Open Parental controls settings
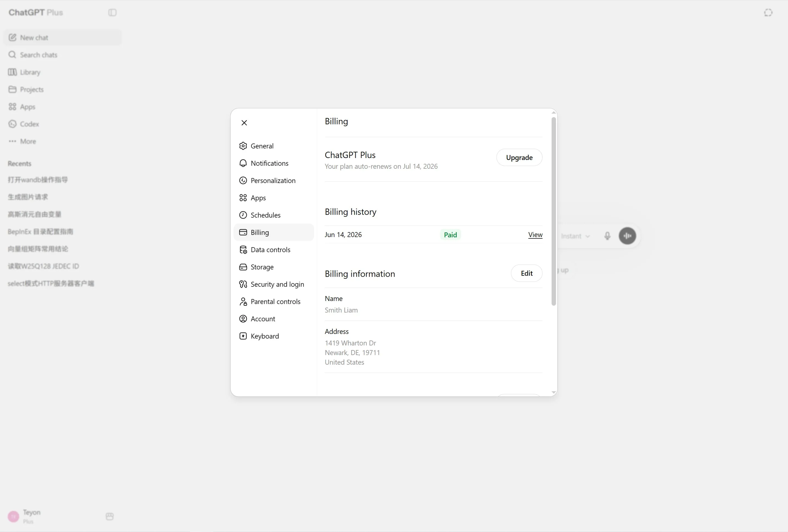This screenshot has height=532, width=788. pos(274,302)
